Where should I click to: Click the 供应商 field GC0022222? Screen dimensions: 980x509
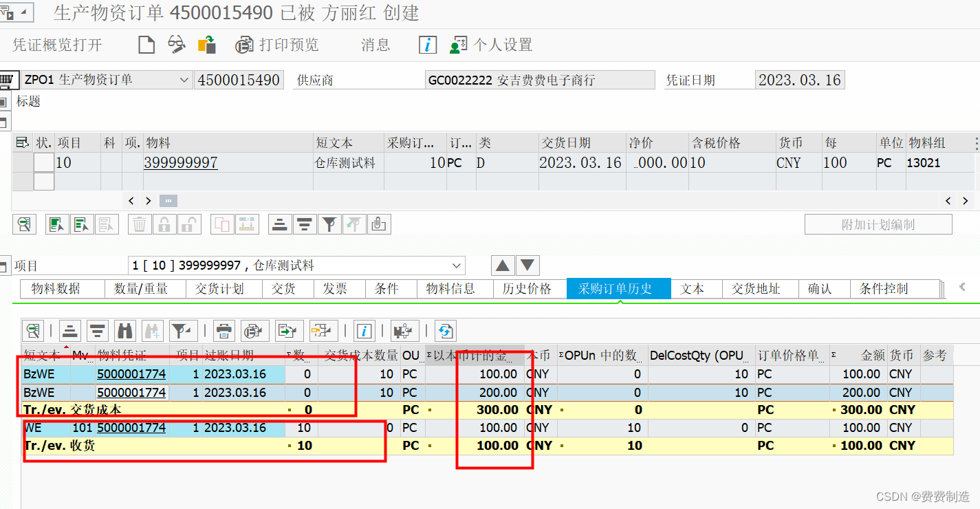pyautogui.click(x=540, y=80)
